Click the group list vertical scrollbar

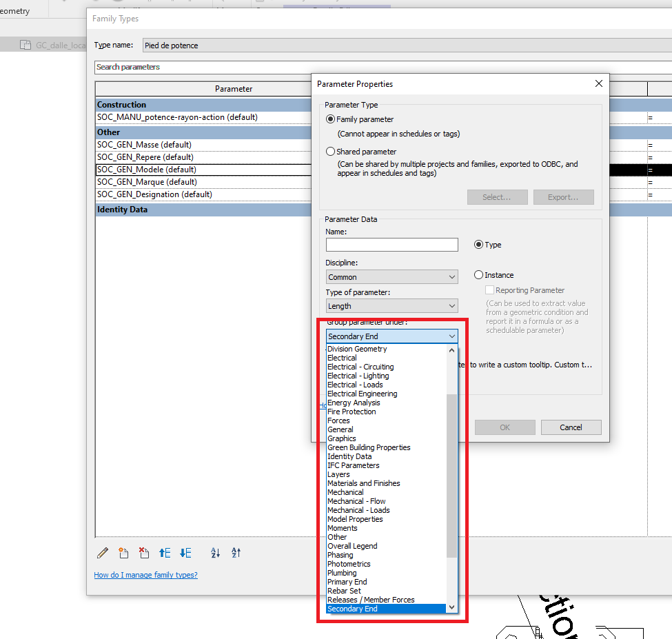click(x=451, y=476)
